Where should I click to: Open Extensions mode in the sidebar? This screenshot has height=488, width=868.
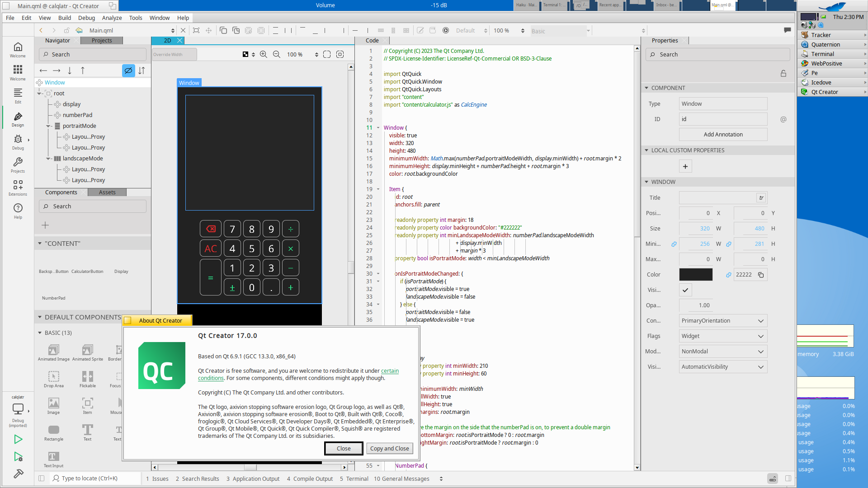click(x=18, y=188)
